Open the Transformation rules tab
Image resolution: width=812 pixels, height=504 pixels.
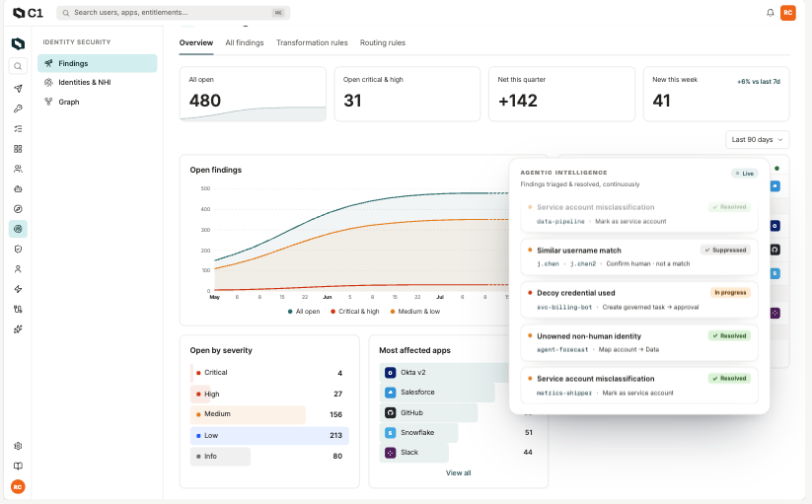pyautogui.click(x=312, y=43)
